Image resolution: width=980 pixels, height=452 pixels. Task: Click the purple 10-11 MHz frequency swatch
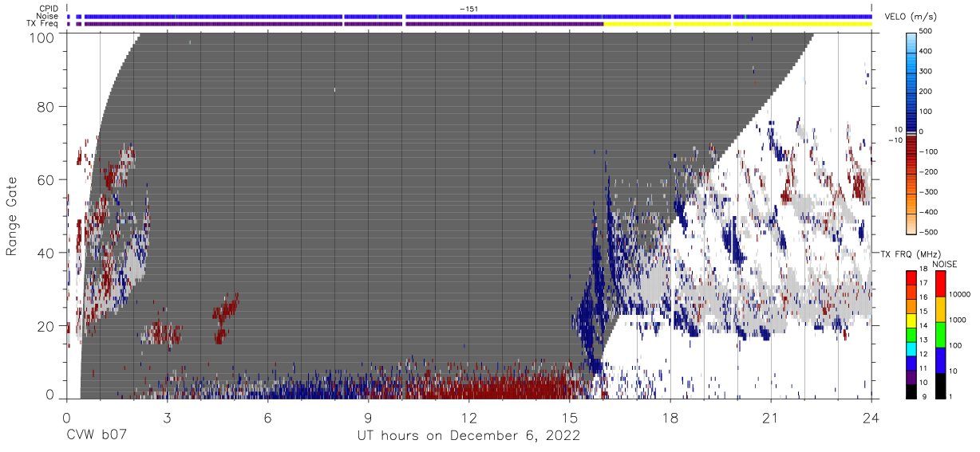911,375
